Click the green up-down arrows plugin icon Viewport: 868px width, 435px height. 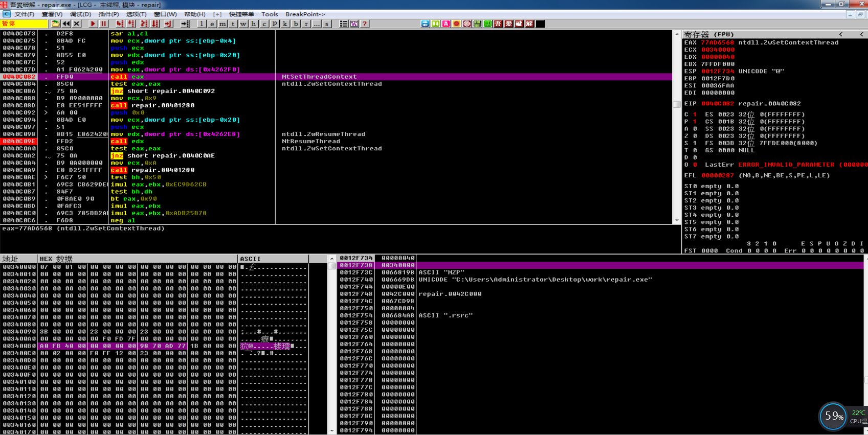(436, 24)
